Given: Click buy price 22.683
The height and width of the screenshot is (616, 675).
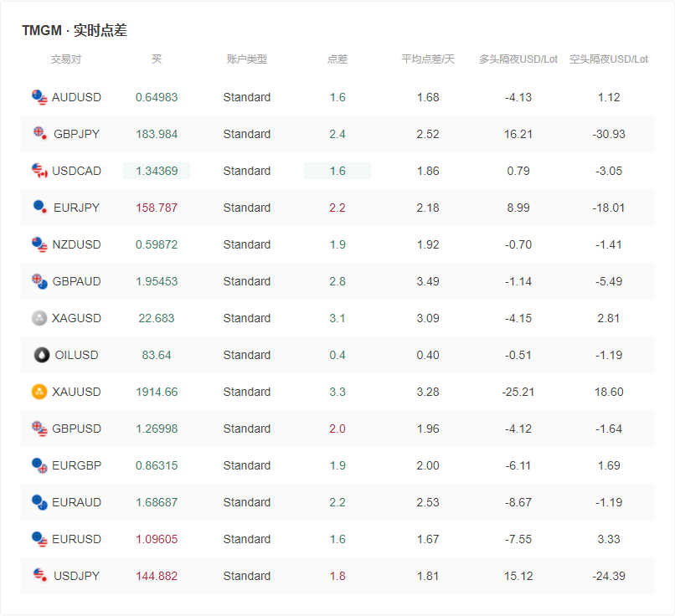Looking at the screenshot, I should [157, 318].
